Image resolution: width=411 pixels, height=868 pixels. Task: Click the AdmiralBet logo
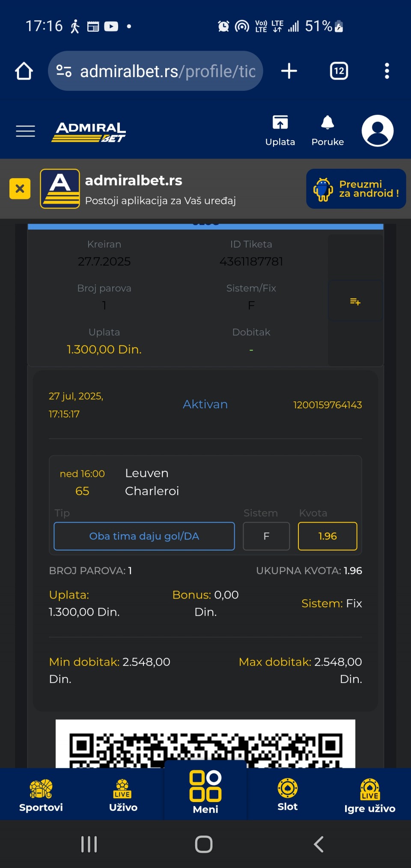coord(89,131)
